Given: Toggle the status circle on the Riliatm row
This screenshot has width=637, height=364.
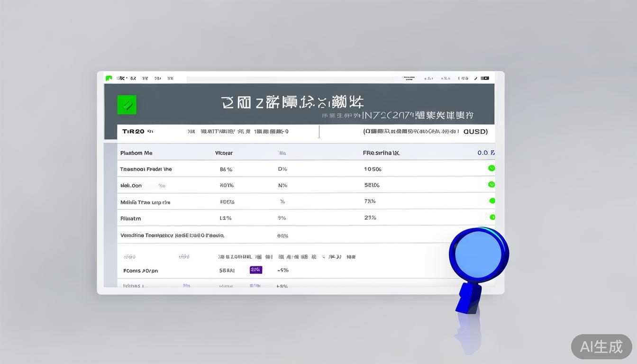Looking at the screenshot, I should [492, 217].
